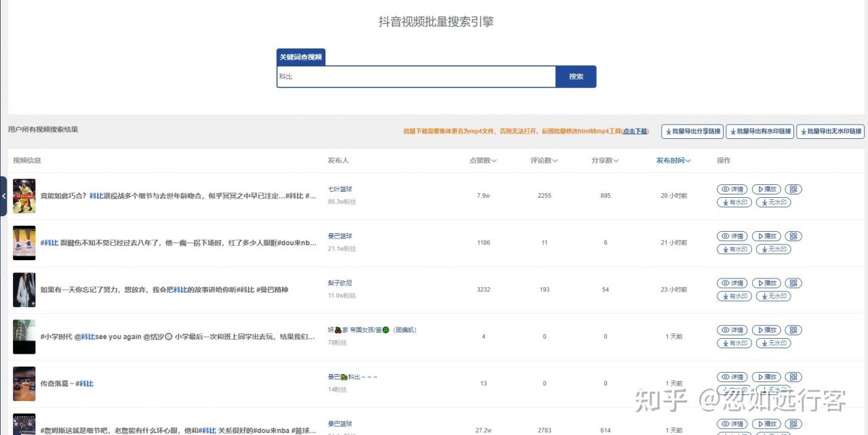Open the thumbnail of the 传奇落幕 video
This screenshot has width=868, height=435.
24,384
